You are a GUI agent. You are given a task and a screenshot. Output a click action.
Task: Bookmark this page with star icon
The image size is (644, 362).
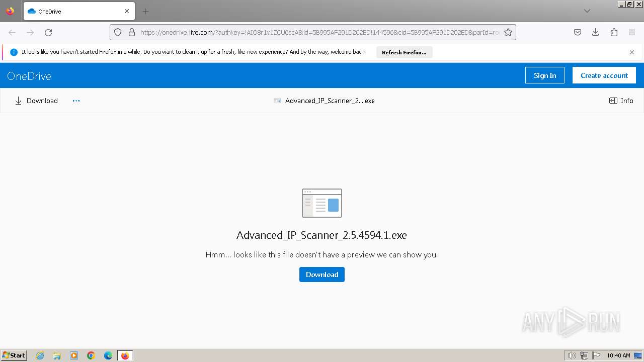(508, 32)
